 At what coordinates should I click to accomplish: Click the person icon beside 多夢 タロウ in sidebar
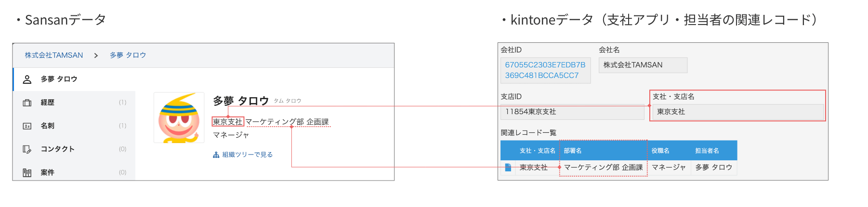(x=27, y=79)
